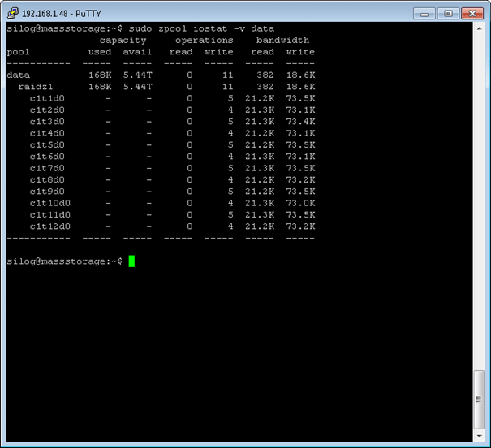Click the 'avail' column header

click(x=137, y=52)
